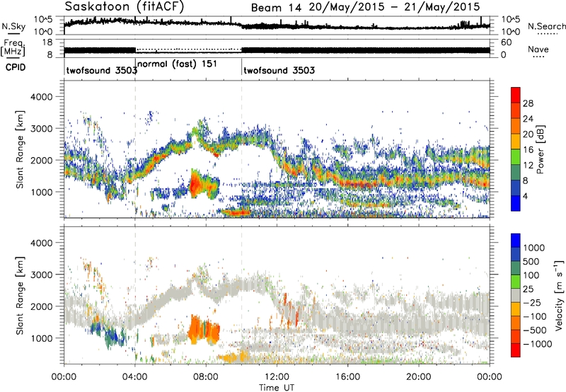Click the '08:00' time axis tick label
Viewport: 566px width, 392px height.
pyautogui.click(x=206, y=377)
